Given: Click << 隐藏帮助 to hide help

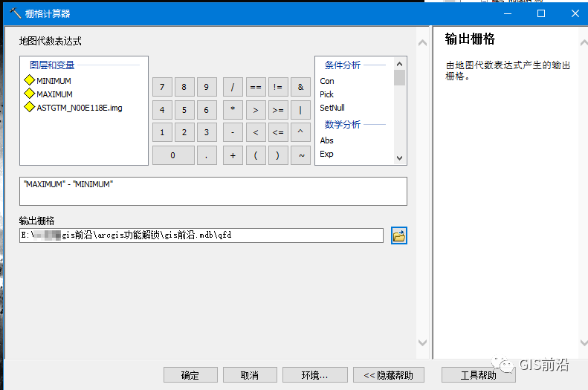Looking at the screenshot, I should pos(389,374).
